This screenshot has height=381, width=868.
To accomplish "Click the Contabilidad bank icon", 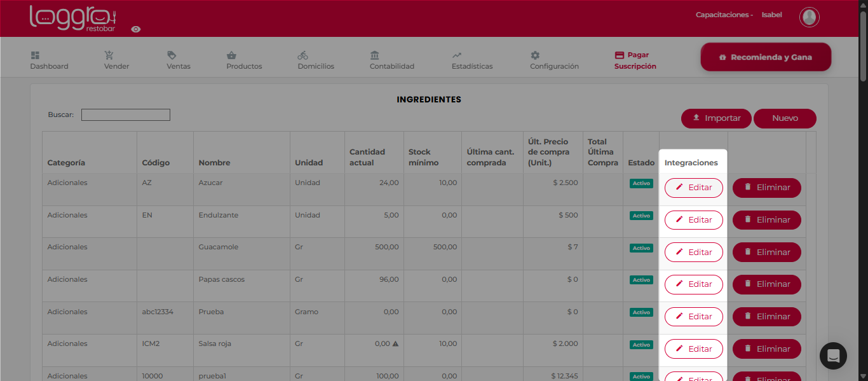I will pos(375,55).
